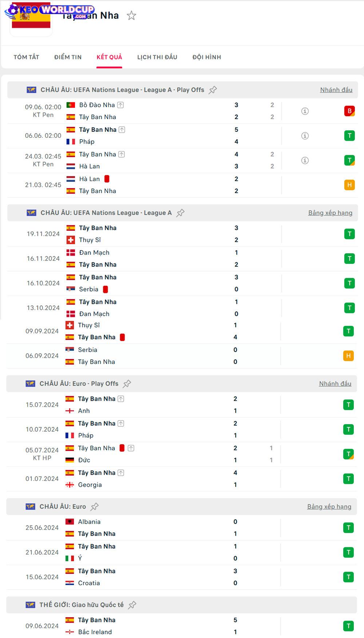364x638 pixels.
Task: Open Bảng xếp hạng link for Euro group
Action: pyautogui.click(x=329, y=507)
